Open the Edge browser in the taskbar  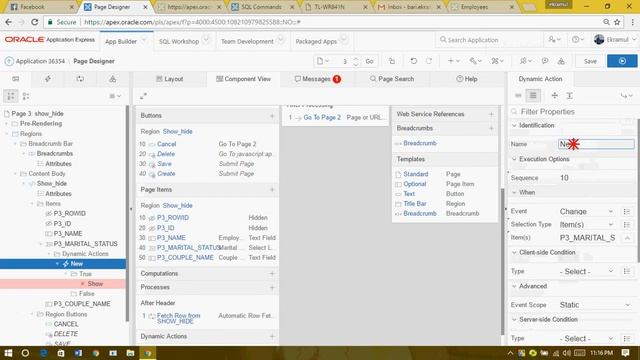point(43,353)
